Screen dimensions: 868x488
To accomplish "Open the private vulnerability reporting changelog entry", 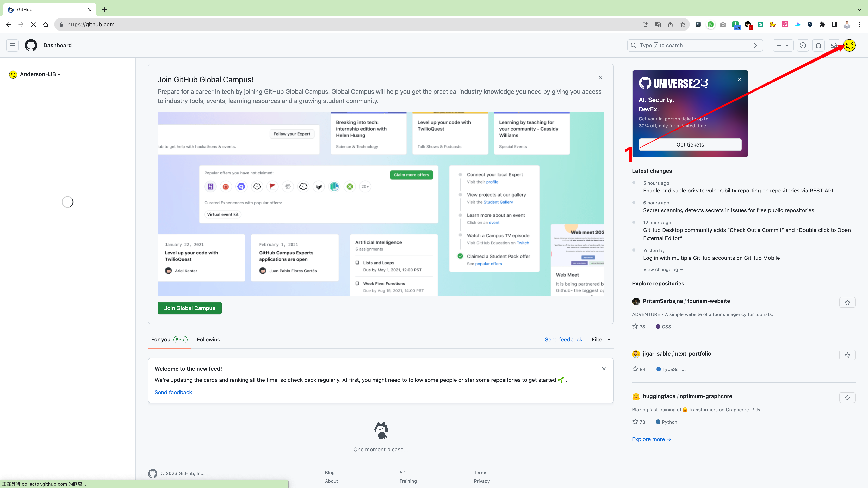I will [738, 191].
